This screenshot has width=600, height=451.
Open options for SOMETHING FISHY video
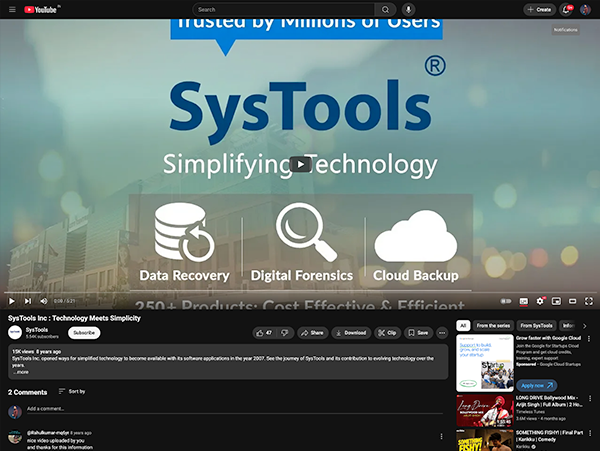coord(590,433)
